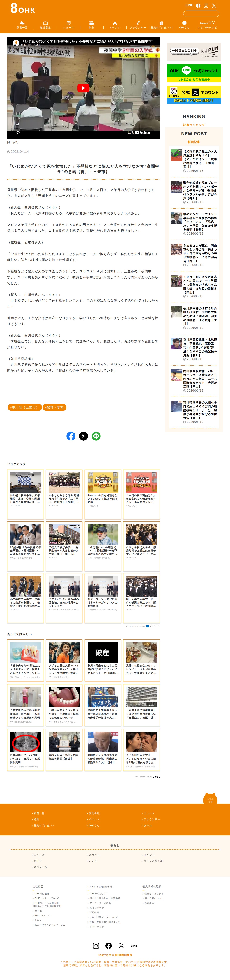The height and width of the screenshot is (980, 230).
Task: Open the 香川県中部の2市3町 article
Action: (194, 318)
